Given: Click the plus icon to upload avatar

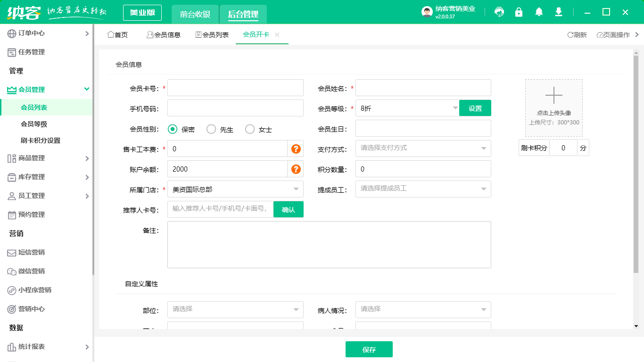Looking at the screenshot, I should (554, 95).
